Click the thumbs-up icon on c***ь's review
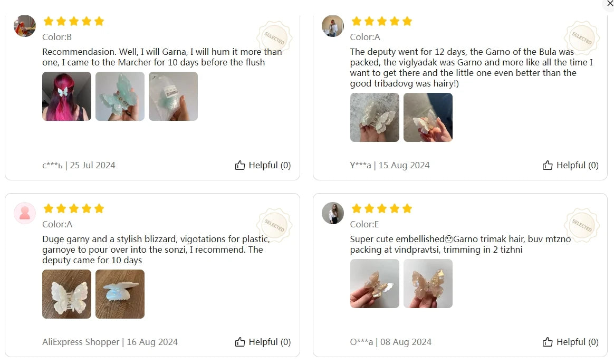 (240, 165)
